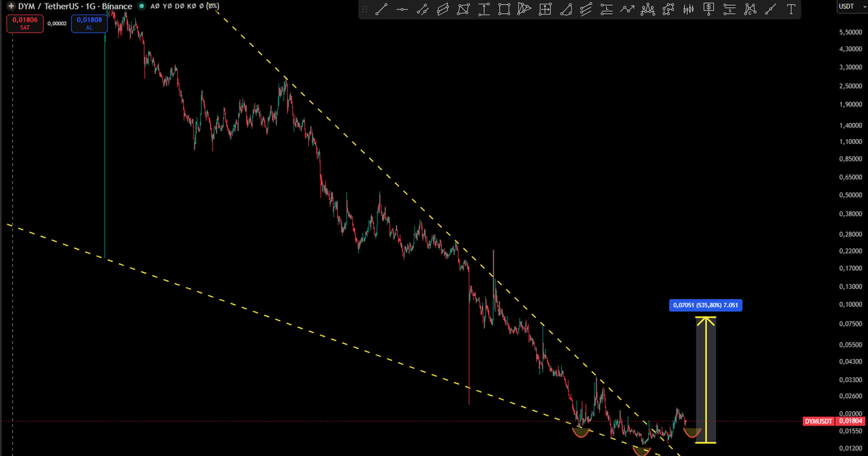This screenshot has width=868, height=456.
Task: Select the Pitchfan drawing tool
Action: click(x=524, y=9)
